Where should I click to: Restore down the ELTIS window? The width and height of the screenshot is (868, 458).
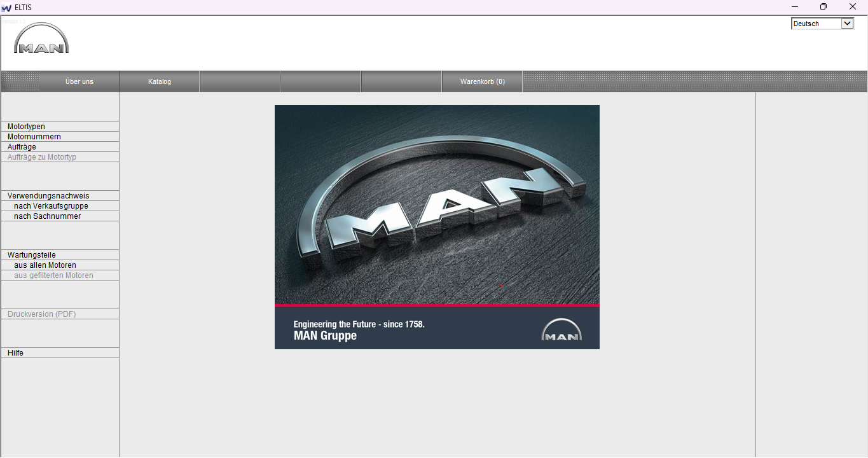[x=823, y=7]
